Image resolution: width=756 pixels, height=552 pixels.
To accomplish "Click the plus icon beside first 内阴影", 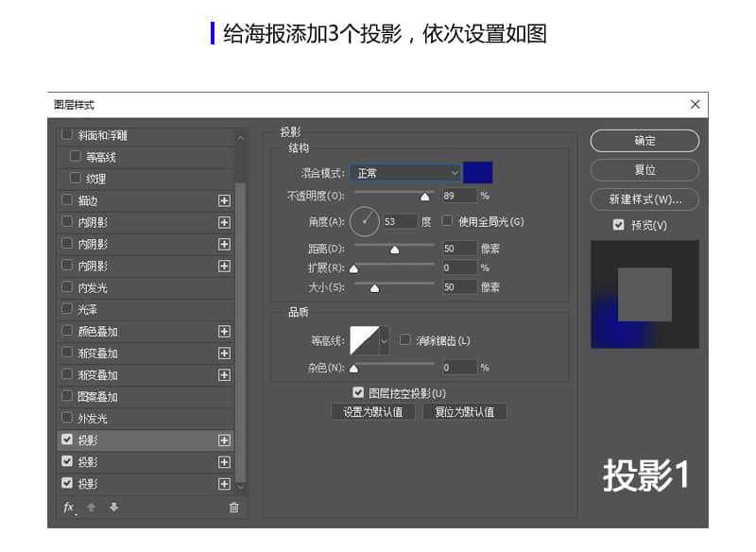I will click(x=224, y=222).
